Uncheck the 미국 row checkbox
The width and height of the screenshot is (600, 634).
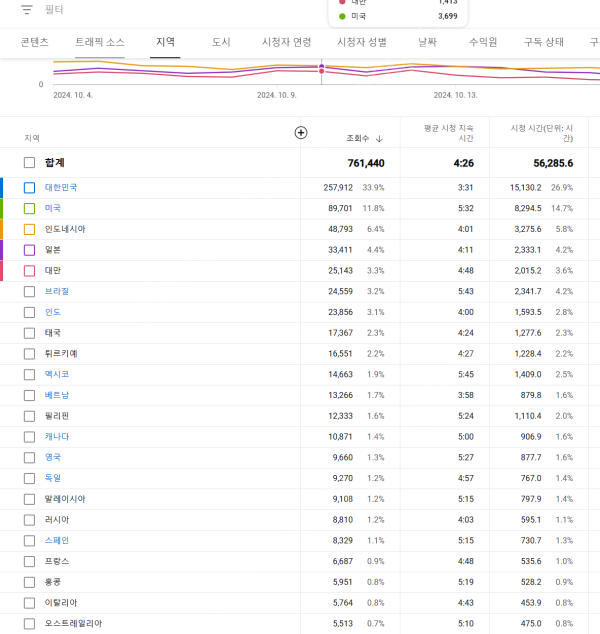(29, 208)
